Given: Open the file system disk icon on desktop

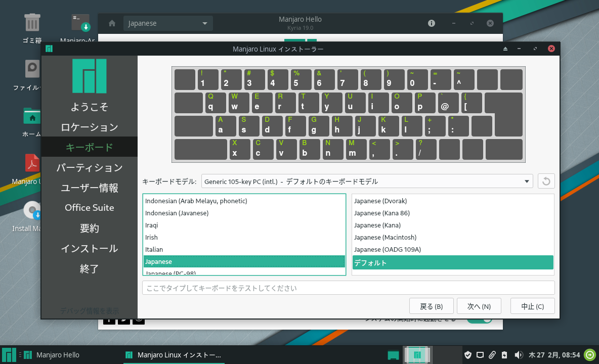Looking at the screenshot, I should click(x=32, y=69).
